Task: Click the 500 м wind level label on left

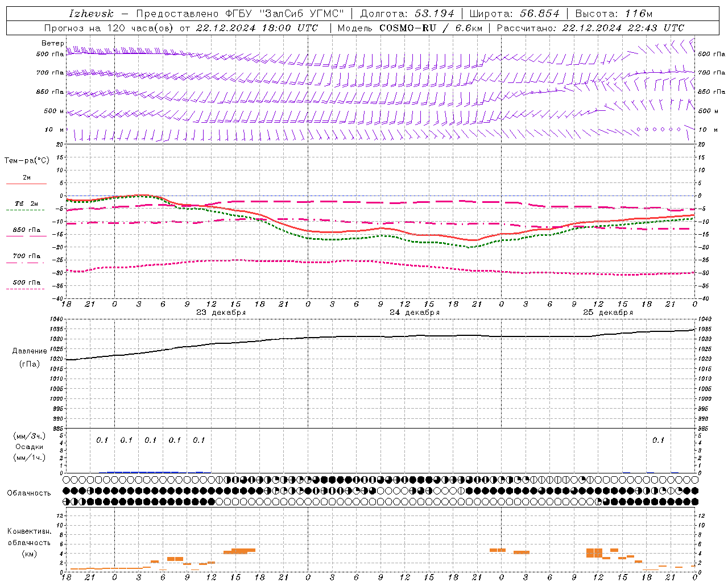Action: click(x=50, y=111)
